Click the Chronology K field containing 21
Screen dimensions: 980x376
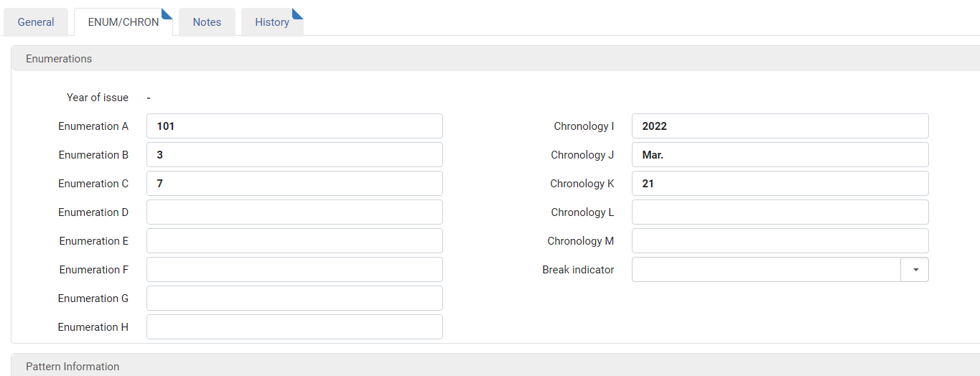pyautogui.click(x=780, y=184)
